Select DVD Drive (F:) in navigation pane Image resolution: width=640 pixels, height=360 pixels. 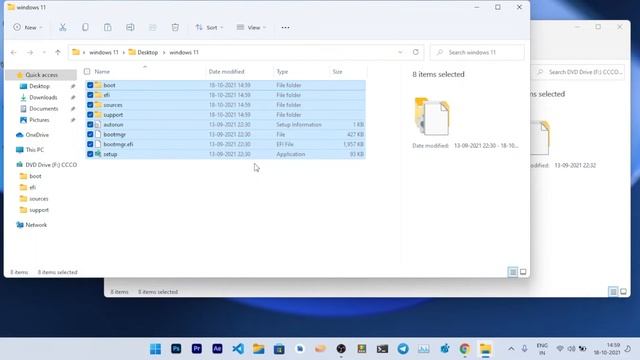pos(51,165)
